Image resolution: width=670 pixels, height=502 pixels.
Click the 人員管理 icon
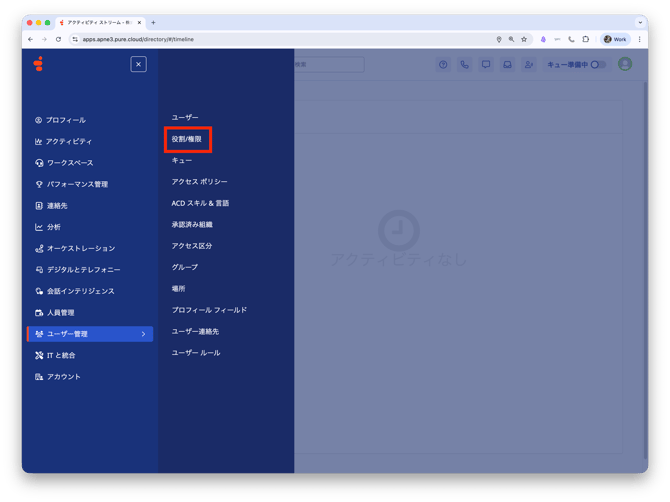coord(39,313)
